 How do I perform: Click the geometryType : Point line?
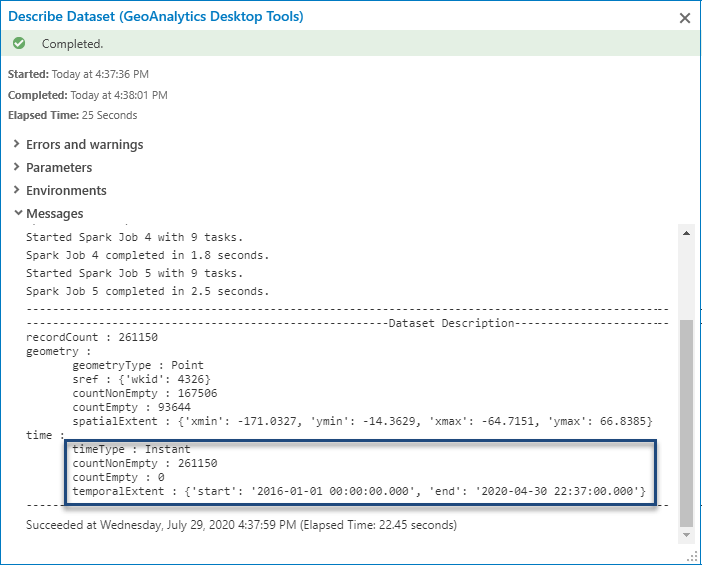pos(138,365)
